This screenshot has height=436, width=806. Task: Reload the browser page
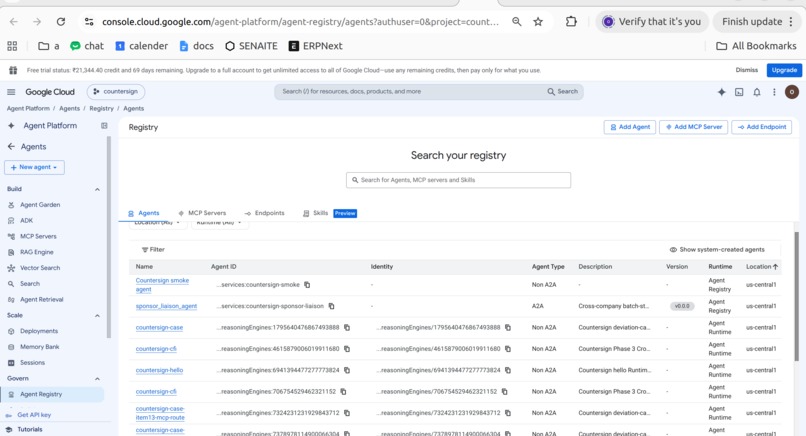[61, 22]
